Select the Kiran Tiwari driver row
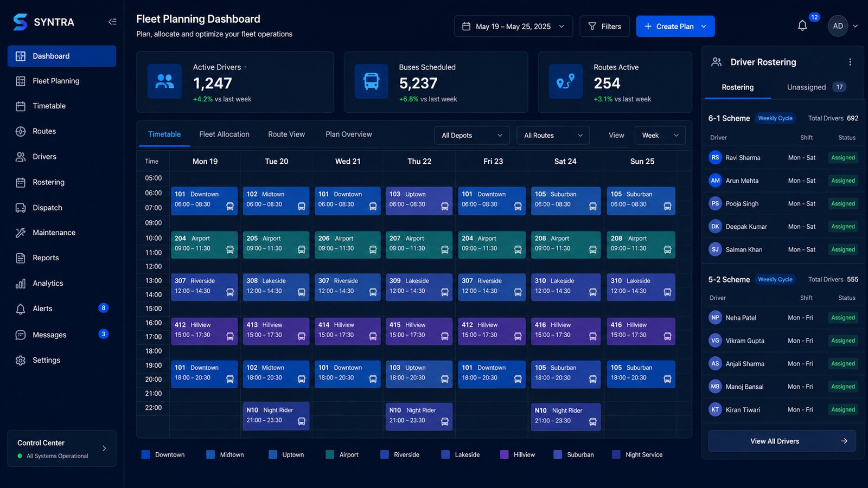 click(x=783, y=410)
